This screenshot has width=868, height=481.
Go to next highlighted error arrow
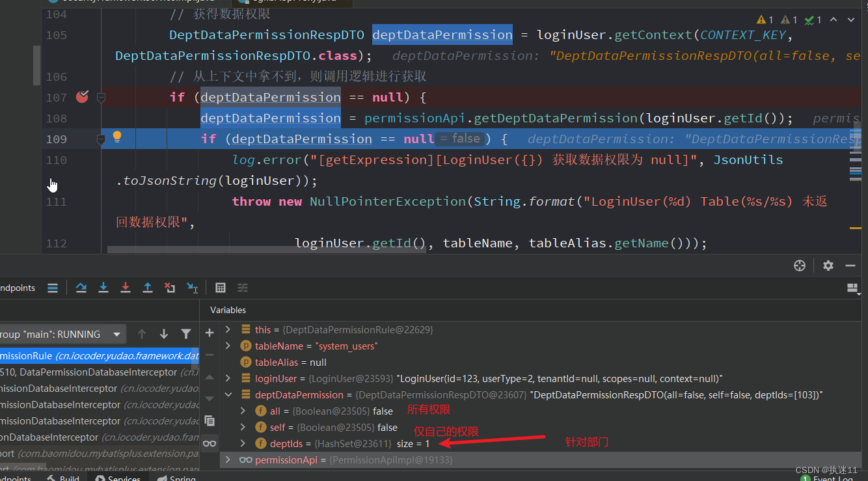(852, 20)
